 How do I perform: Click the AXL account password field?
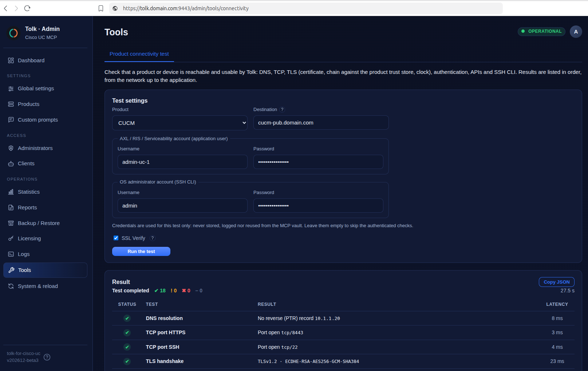[318, 162]
